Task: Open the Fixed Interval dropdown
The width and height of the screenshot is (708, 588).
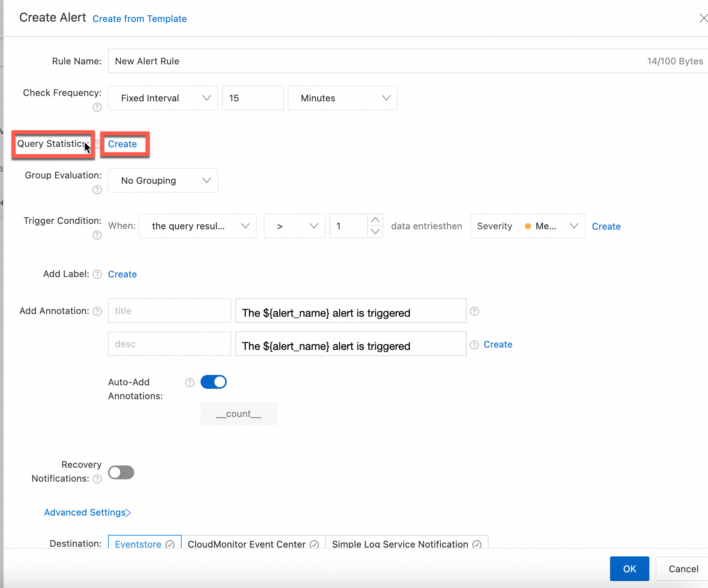Action: pyautogui.click(x=163, y=98)
